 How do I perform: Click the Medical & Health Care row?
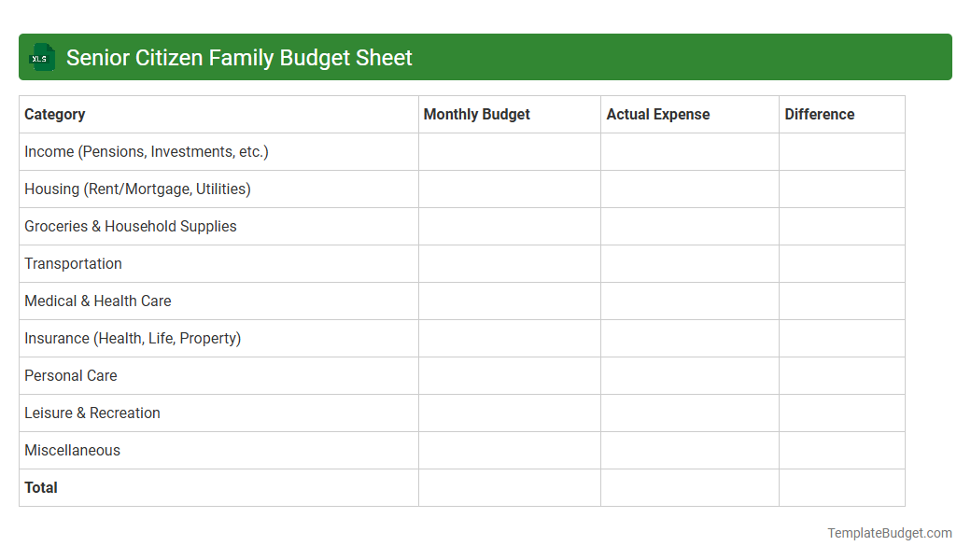tap(97, 301)
